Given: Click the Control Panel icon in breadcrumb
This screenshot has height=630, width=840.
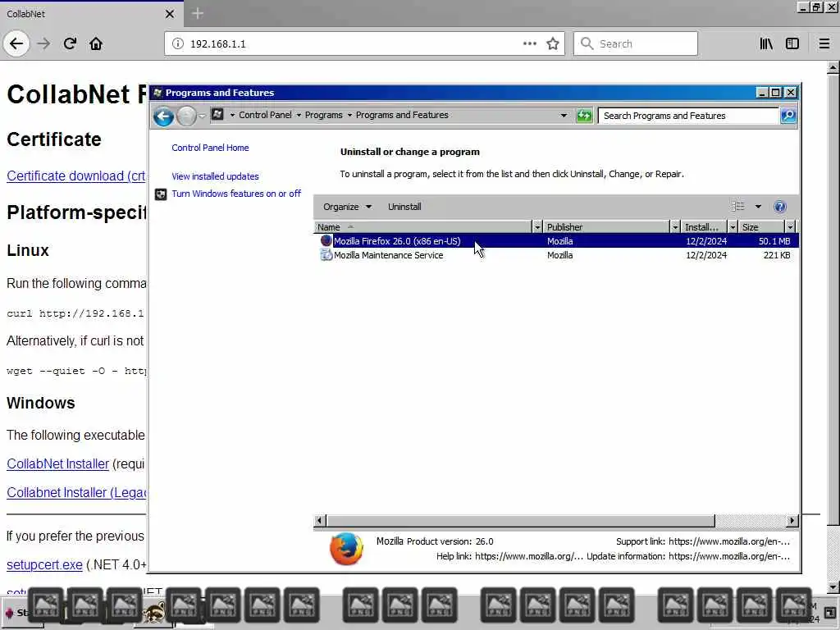Looking at the screenshot, I should coord(217,115).
